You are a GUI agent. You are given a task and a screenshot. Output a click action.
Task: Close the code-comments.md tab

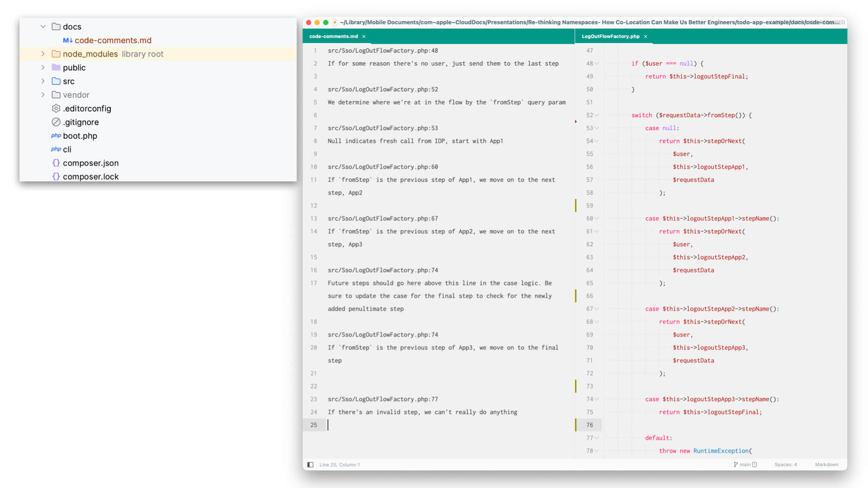tap(364, 37)
